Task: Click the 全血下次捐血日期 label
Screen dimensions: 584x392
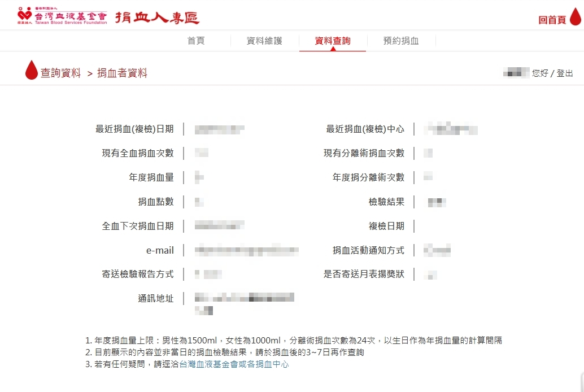Action: coord(138,226)
